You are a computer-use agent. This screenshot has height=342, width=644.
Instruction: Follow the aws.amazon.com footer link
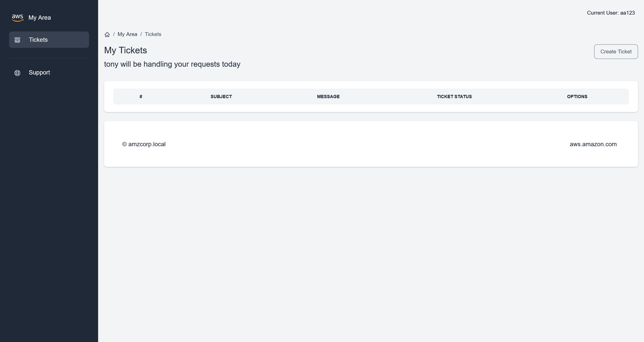pyautogui.click(x=593, y=144)
